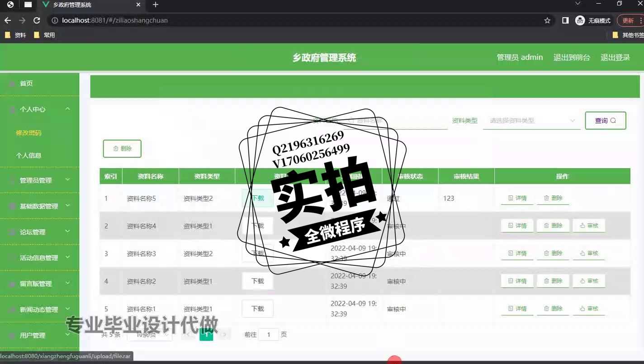Click 删除 for 资料名称5 row
This screenshot has width=644, height=364.
coord(553,198)
